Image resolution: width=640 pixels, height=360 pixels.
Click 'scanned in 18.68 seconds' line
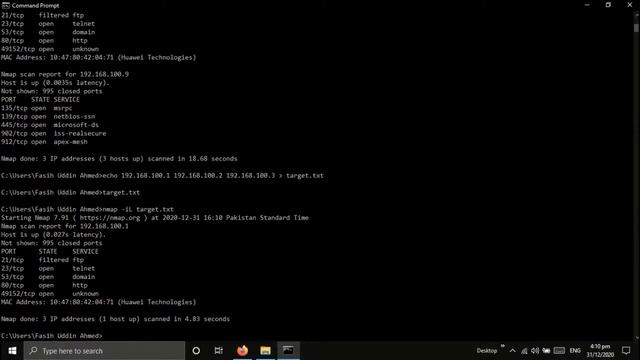click(119, 158)
